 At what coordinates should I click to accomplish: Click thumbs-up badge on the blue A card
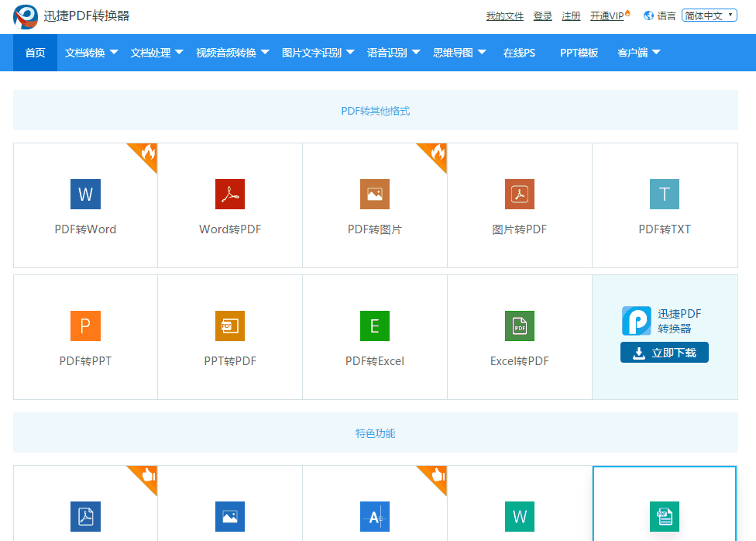pyautogui.click(x=437, y=475)
